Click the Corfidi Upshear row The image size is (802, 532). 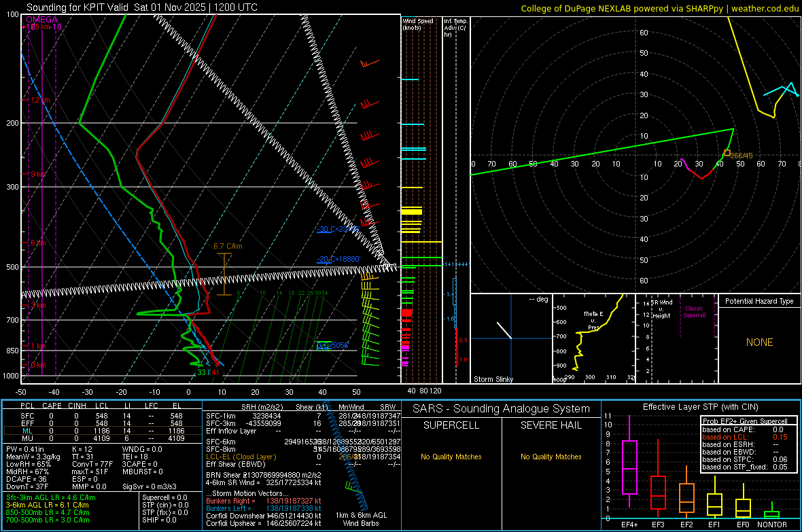264,523
